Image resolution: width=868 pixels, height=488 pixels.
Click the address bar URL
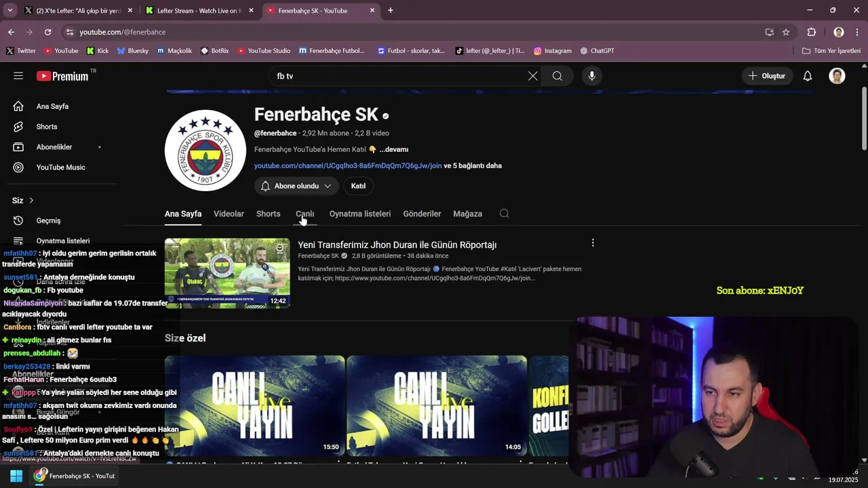(122, 32)
